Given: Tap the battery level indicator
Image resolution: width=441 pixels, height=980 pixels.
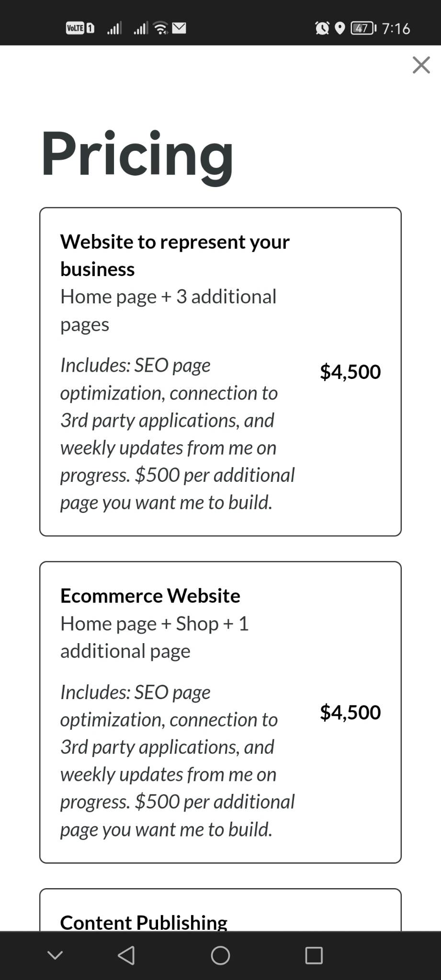Looking at the screenshot, I should point(363,28).
